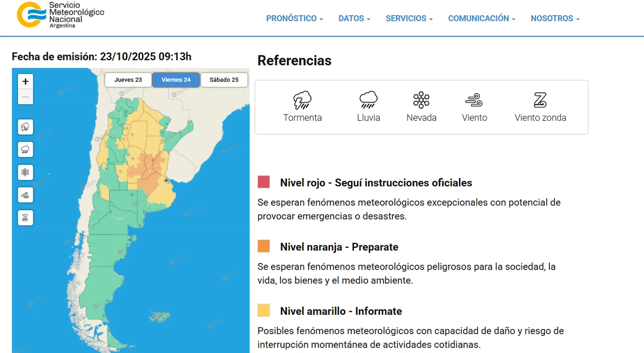Image resolution: width=644 pixels, height=353 pixels.
Task: Click the Nevada snowflake reference icon
Action: 421,101
